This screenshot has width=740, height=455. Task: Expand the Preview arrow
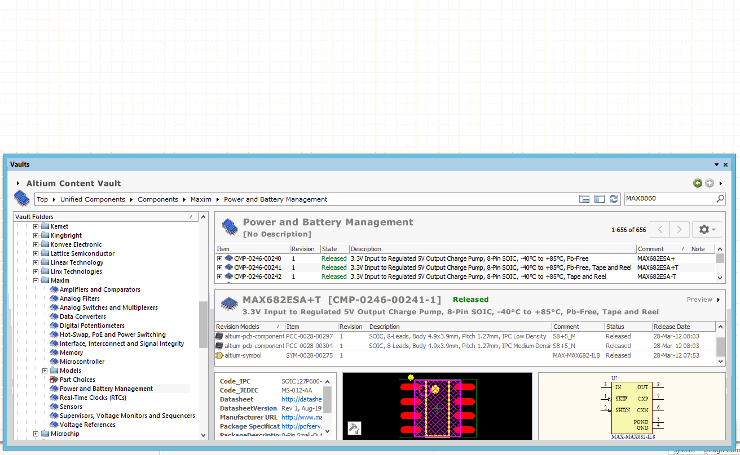tap(718, 300)
